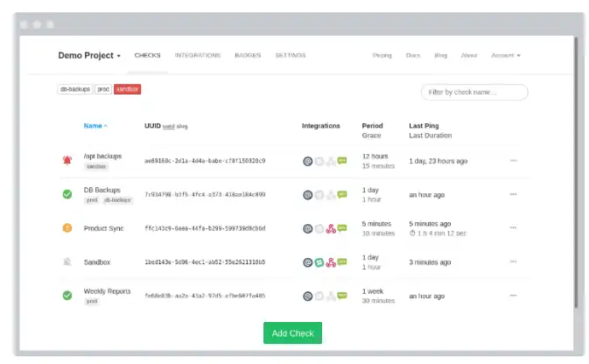
Task: Toggle SMS integration for DB Backups
Action: click(342, 194)
